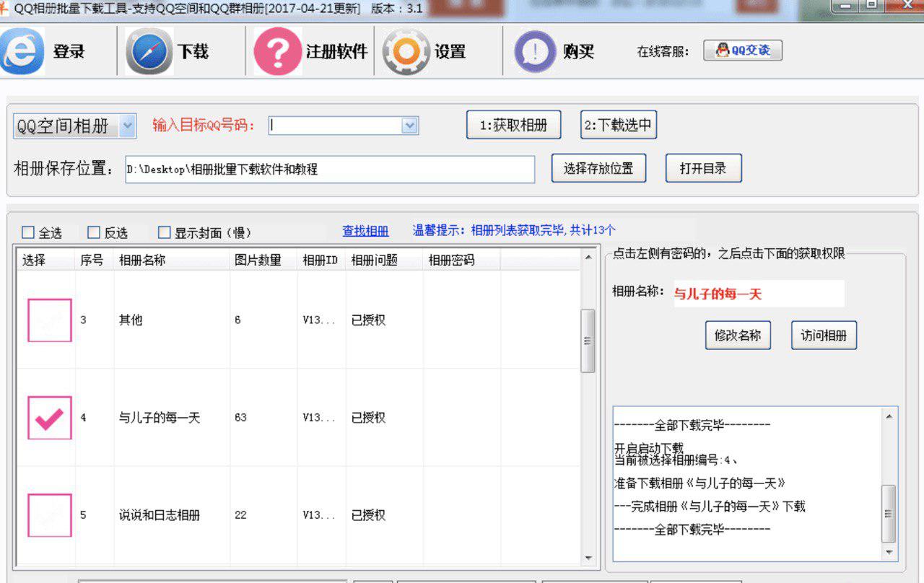This screenshot has width=924, height=583.
Task: Check the selection box for album 说说和日志相册
Action: tap(50, 515)
